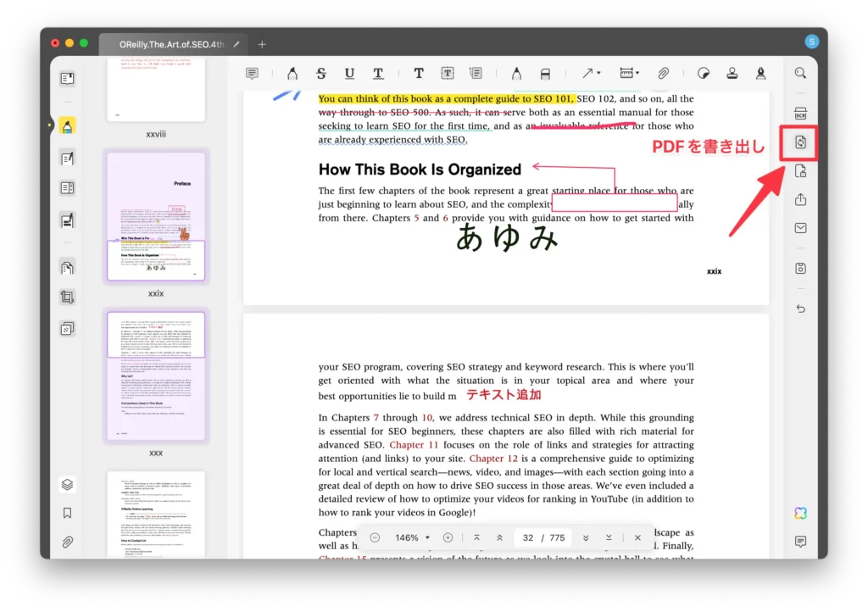Open the UPDF AI assistant icon

(x=800, y=514)
